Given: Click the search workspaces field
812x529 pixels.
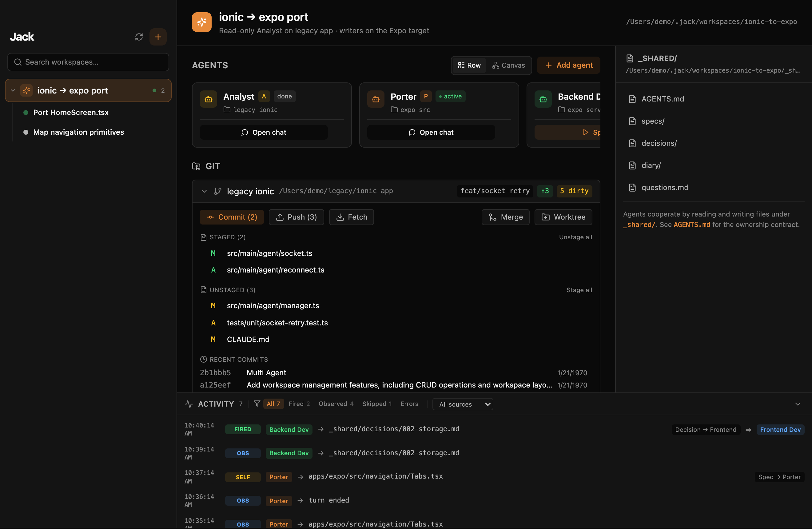Looking at the screenshot, I should pyautogui.click(x=88, y=62).
